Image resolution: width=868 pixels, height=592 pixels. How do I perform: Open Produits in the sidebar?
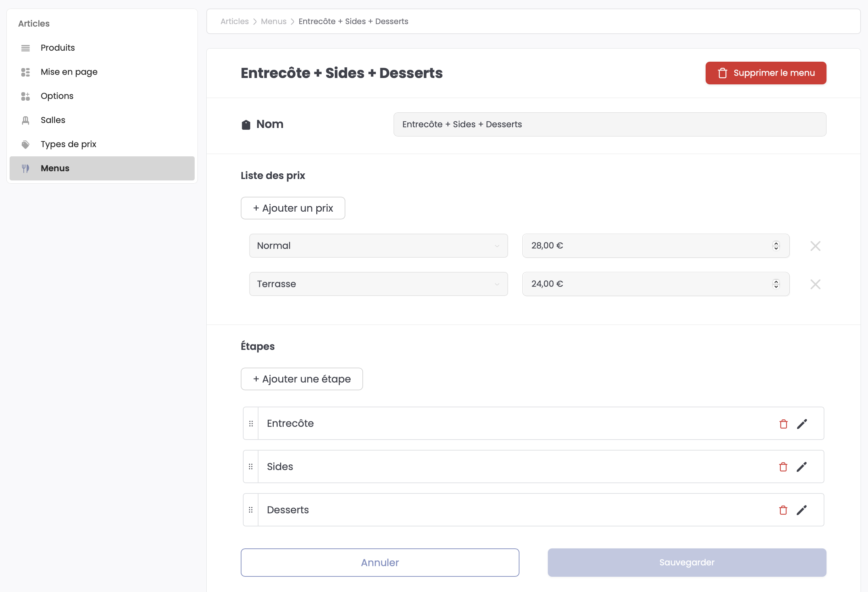coord(57,48)
